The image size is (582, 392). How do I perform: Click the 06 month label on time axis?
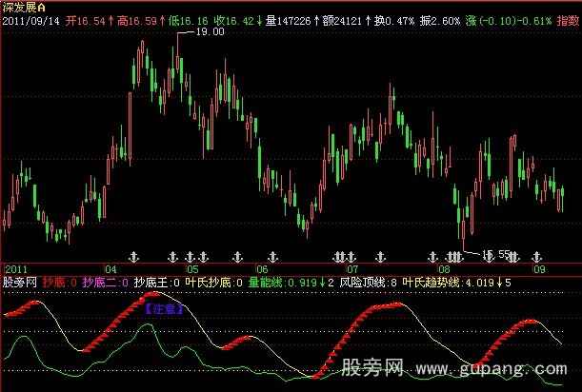tap(262, 269)
